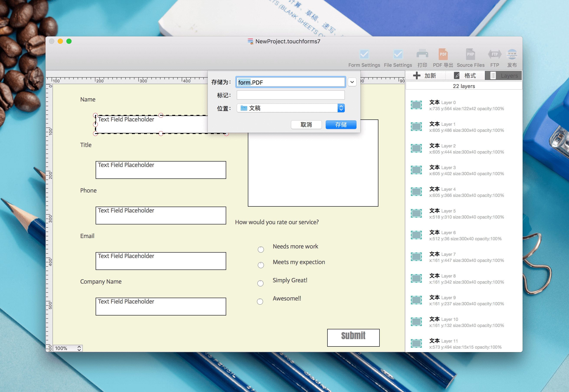Click the 取消 cancel button
This screenshot has width=569, height=392.
pos(306,125)
